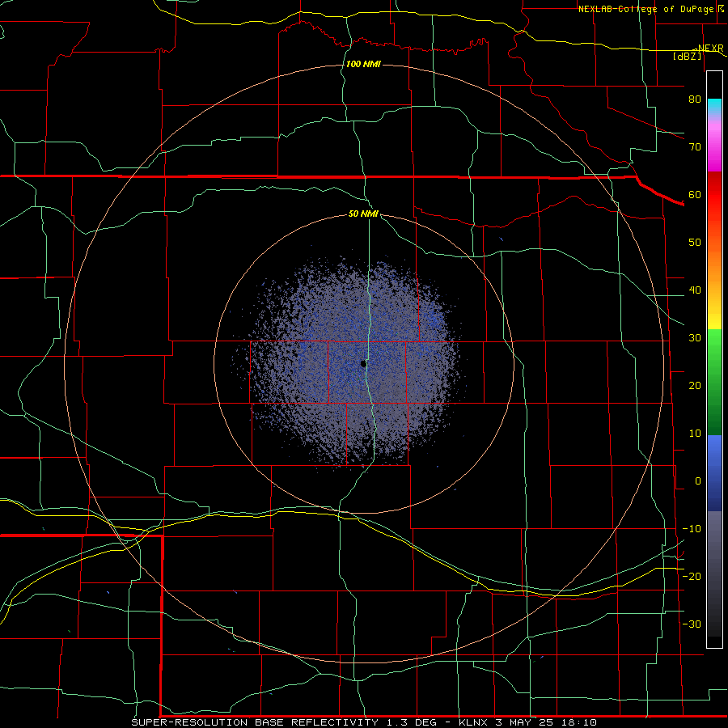Click the 10 value on the color scale
This screenshot has height=728, width=728.
pyautogui.click(x=695, y=434)
